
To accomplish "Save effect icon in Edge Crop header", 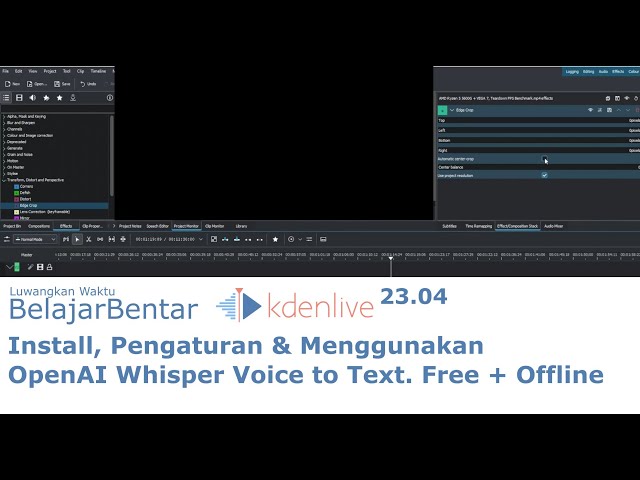I will click(609, 110).
